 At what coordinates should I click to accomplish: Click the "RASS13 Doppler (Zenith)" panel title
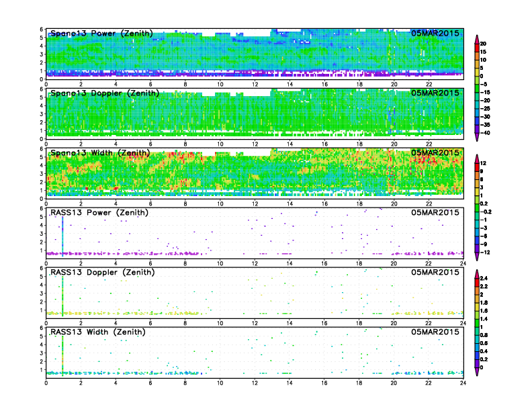(103, 272)
